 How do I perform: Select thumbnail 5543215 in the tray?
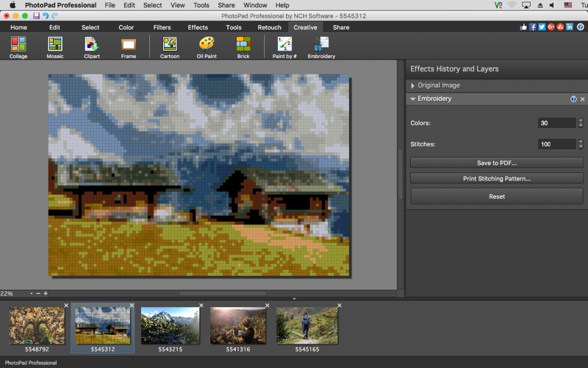pyautogui.click(x=171, y=325)
